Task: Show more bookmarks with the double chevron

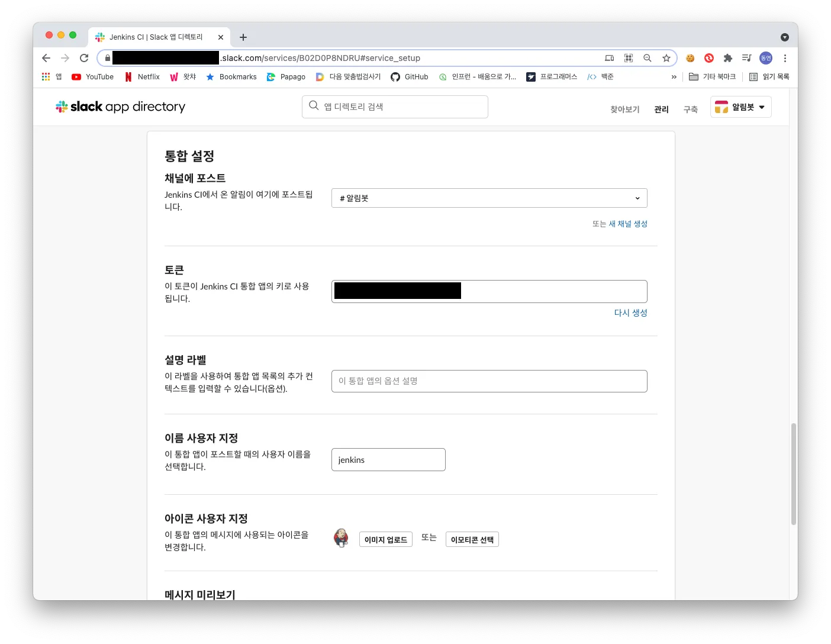Action: 674,77
